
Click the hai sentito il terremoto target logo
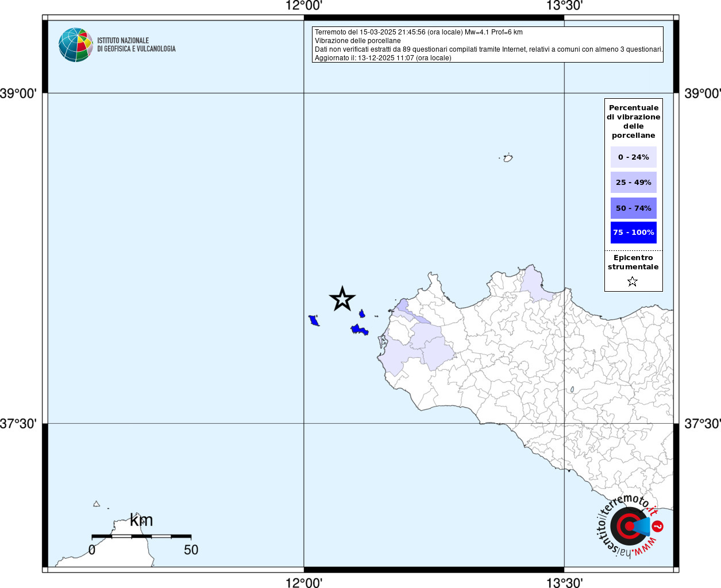(x=629, y=526)
